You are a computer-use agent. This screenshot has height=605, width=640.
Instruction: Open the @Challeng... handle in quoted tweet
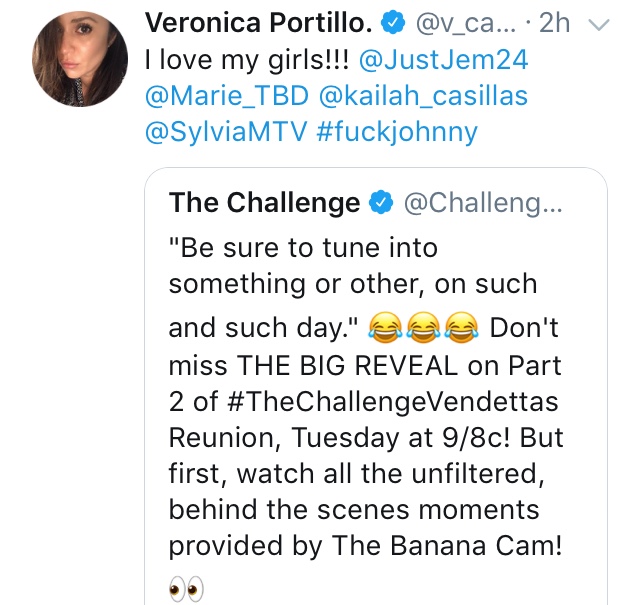(483, 203)
